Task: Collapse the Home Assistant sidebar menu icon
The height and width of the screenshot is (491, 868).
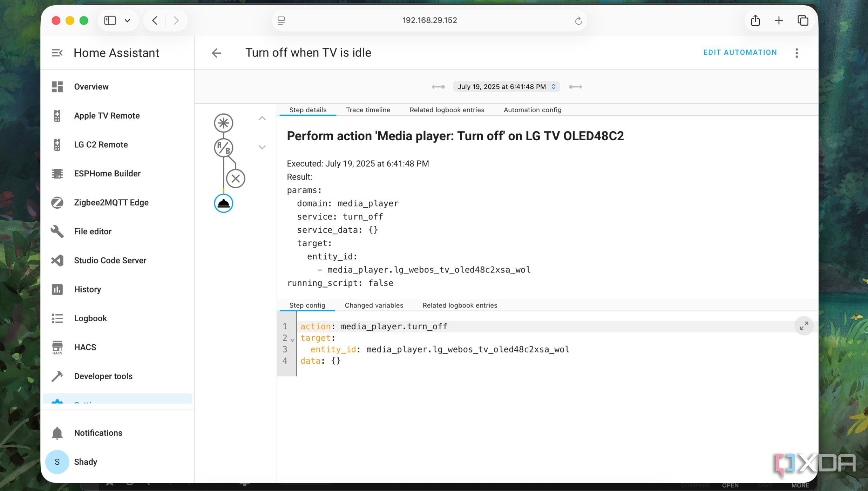Action: pyautogui.click(x=57, y=53)
